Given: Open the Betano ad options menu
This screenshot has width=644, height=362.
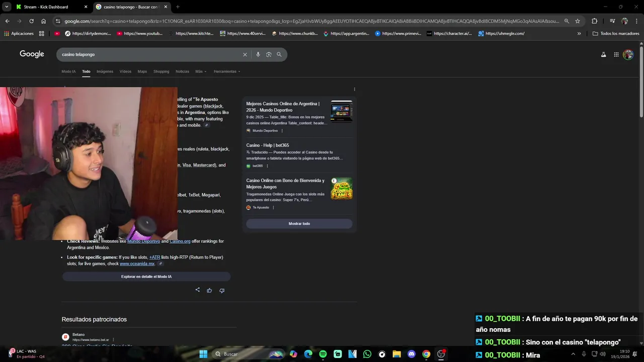Looking at the screenshot, I should point(113,340).
